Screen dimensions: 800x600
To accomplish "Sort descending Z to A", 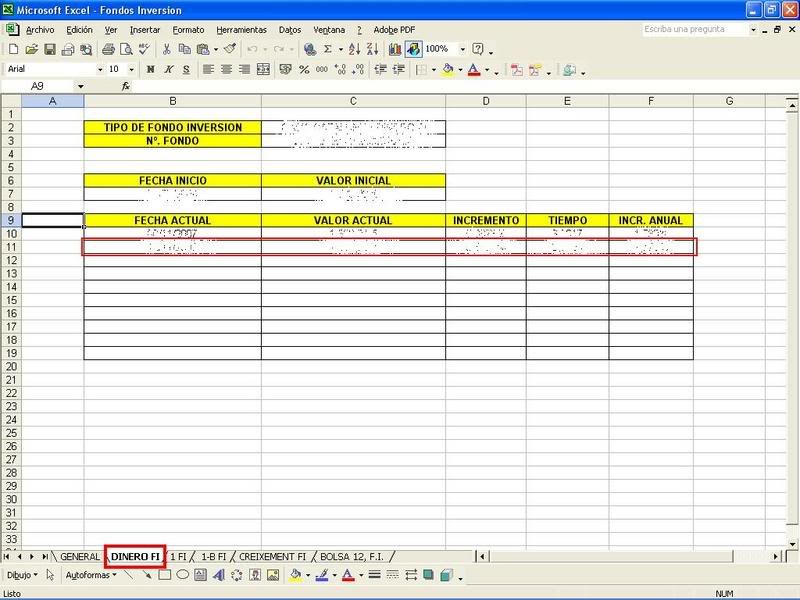I will pyautogui.click(x=372, y=49).
